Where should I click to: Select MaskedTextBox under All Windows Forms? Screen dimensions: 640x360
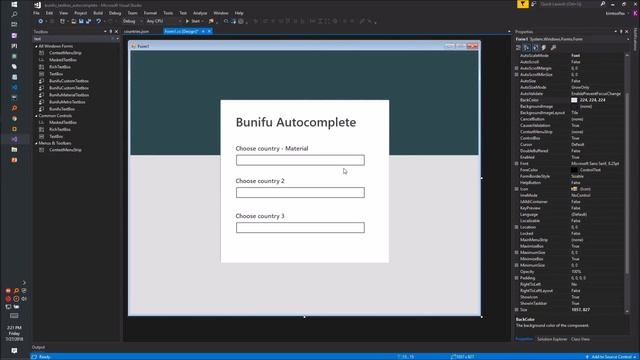(63, 60)
